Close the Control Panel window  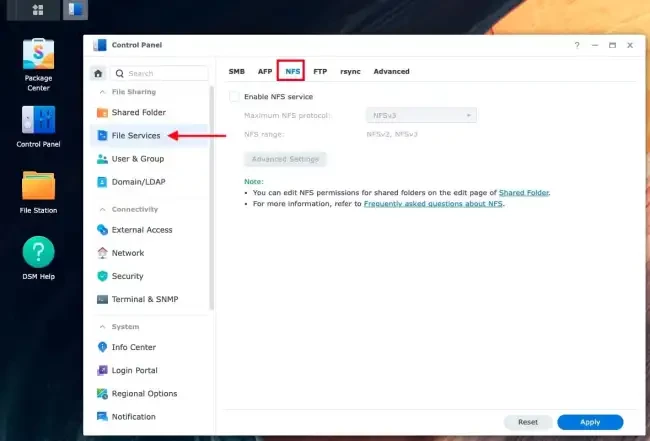(630, 45)
